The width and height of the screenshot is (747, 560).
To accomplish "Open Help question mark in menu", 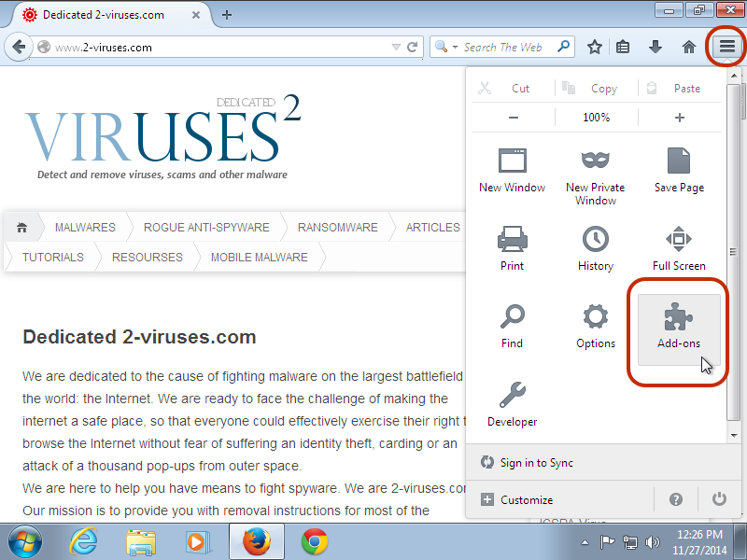I will pyautogui.click(x=675, y=499).
